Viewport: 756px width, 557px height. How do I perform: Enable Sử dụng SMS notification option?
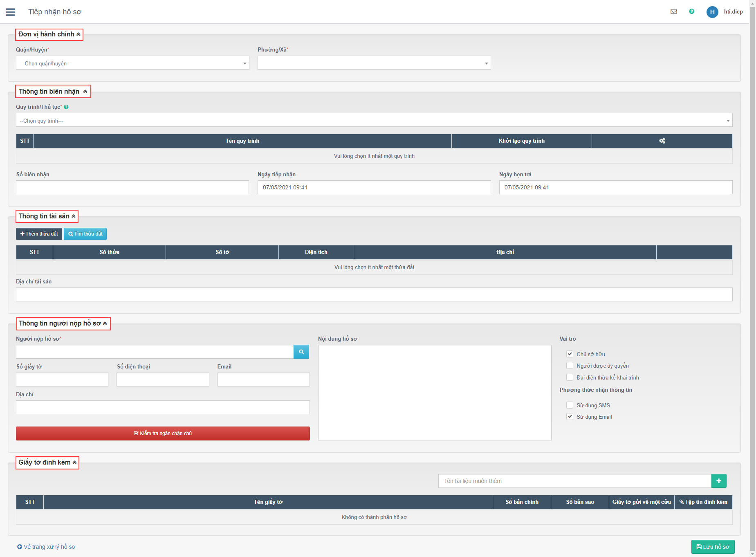(x=570, y=405)
